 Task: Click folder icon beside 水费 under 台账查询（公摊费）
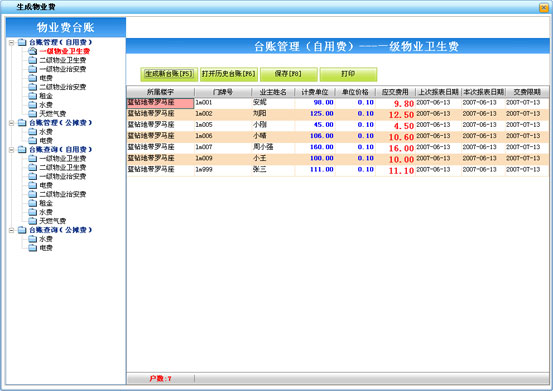pyautogui.click(x=32, y=239)
